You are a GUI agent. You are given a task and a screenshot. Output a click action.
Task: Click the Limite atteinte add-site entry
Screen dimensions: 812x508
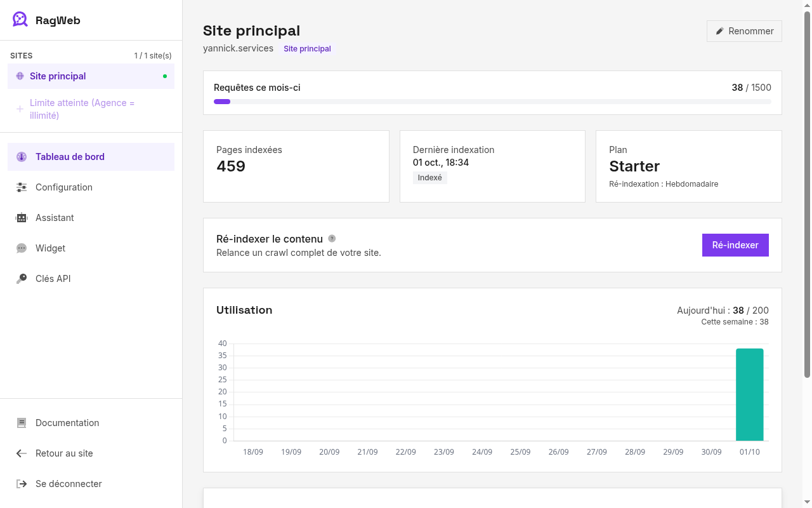91,109
